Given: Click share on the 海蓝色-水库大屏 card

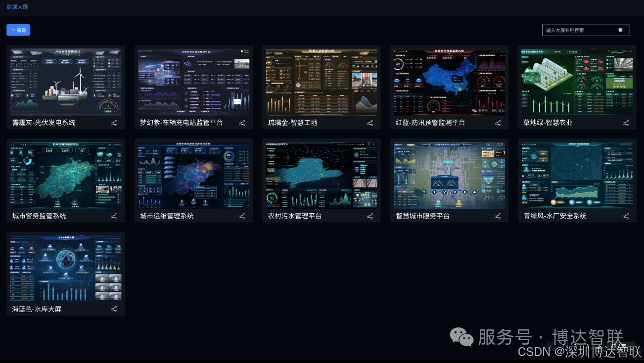Looking at the screenshot, I should pyautogui.click(x=114, y=309).
